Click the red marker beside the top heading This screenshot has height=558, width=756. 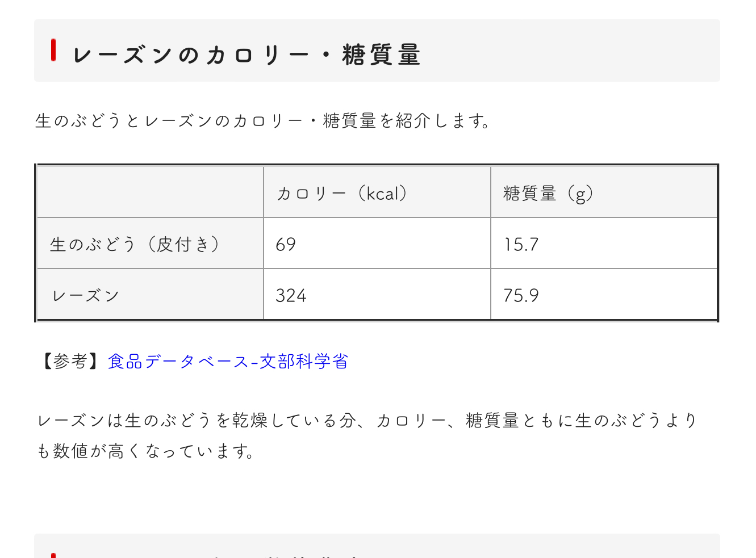pyautogui.click(x=53, y=50)
